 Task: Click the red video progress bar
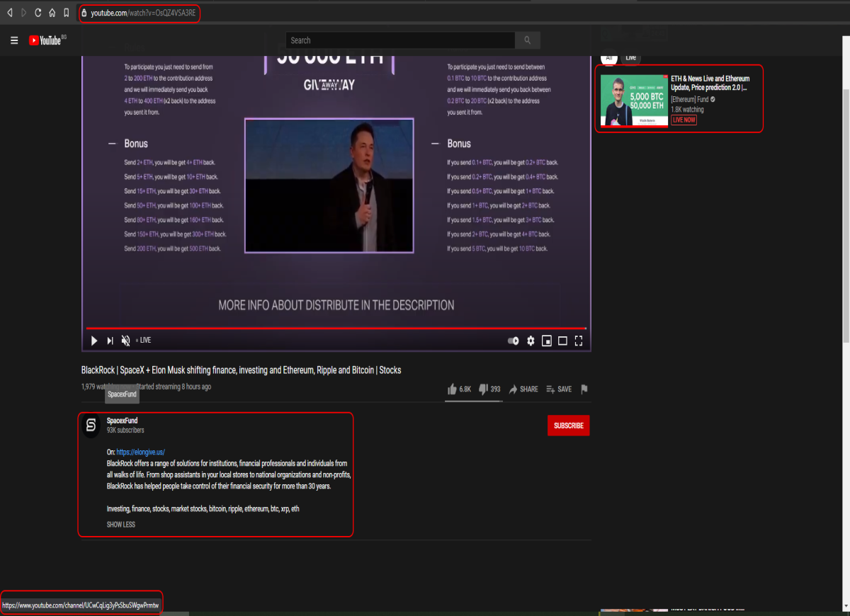pos(336,329)
